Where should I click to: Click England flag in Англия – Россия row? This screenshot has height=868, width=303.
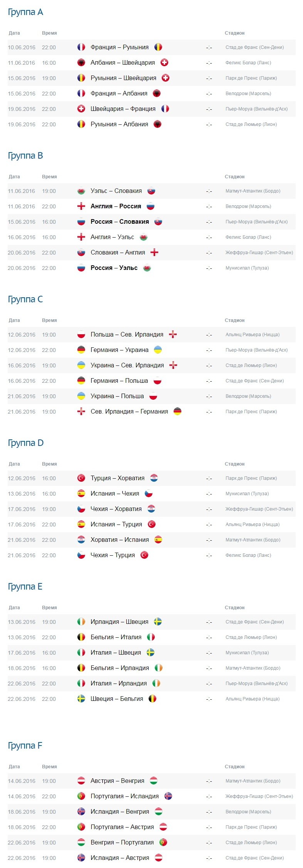[x=81, y=206]
